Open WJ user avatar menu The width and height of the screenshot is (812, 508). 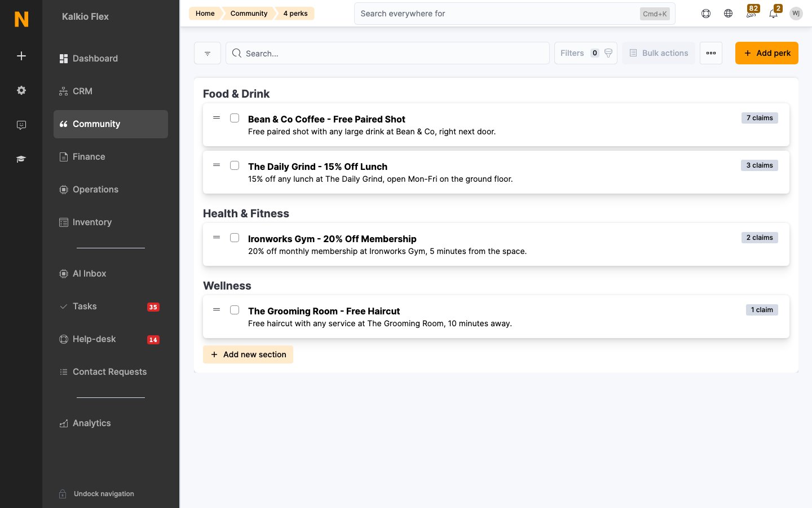(796, 14)
